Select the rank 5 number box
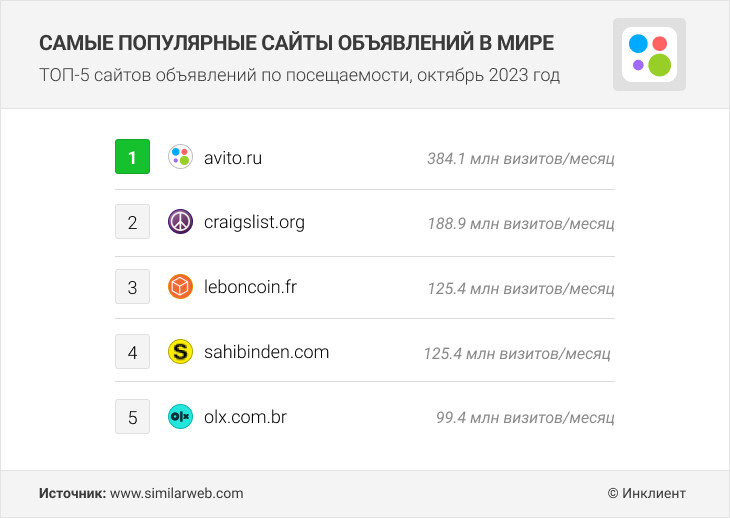The width and height of the screenshot is (730, 518). click(x=132, y=417)
